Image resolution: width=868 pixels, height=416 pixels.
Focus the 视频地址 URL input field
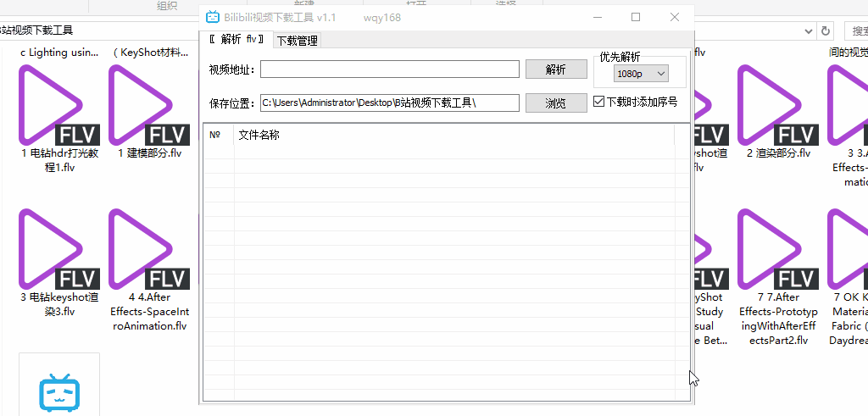(390, 69)
